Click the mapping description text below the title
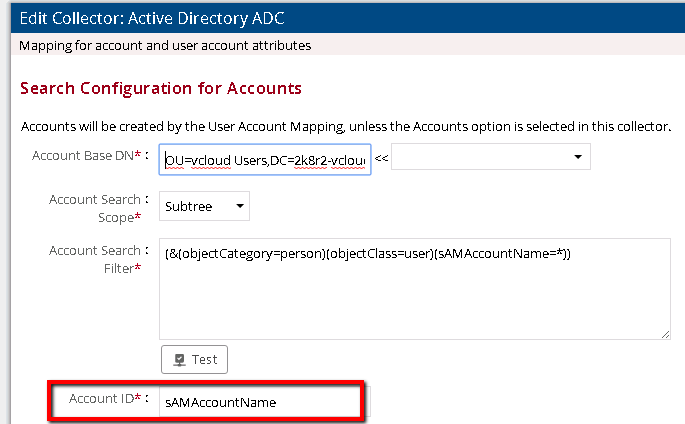Screen dimensions: 685x424 tap(165, 45)
